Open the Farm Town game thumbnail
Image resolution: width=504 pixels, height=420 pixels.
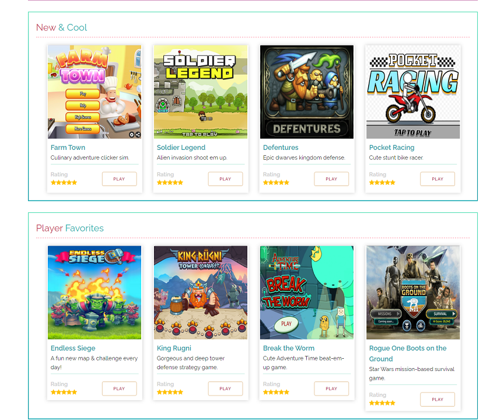coord(94,92)
